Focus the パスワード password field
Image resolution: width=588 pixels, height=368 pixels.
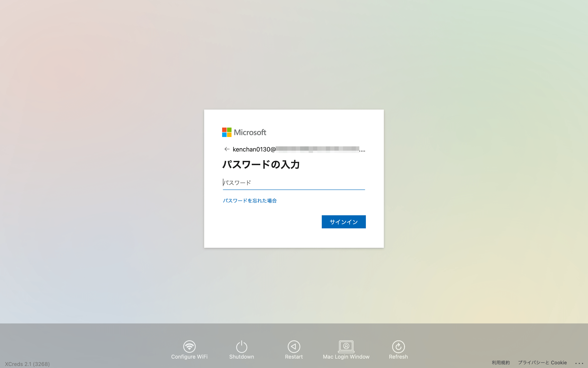(x=294, y=183)
